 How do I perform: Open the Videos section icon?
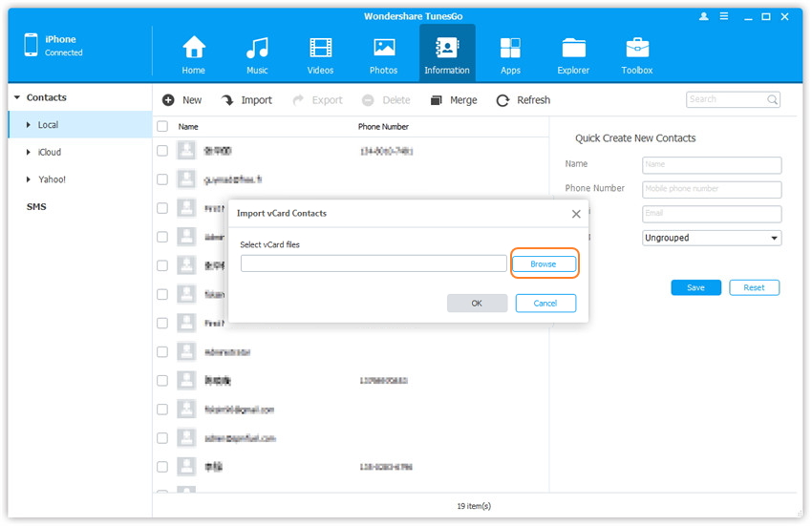(x=321, y=49)
